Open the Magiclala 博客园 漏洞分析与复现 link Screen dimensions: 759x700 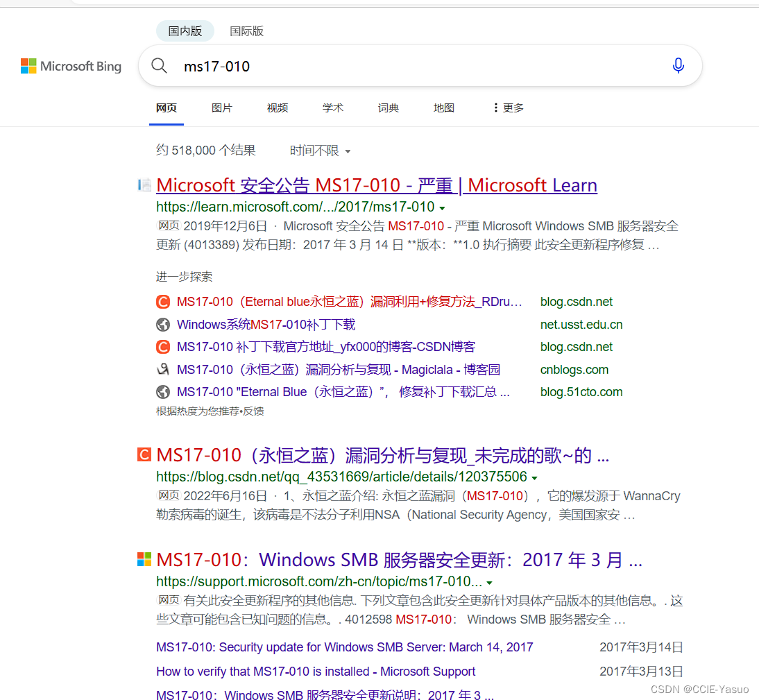click(x=339, y=369)
